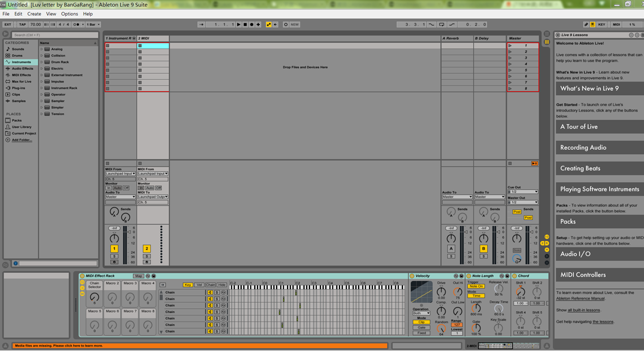Open the Options menu

(x=69, y=14)
